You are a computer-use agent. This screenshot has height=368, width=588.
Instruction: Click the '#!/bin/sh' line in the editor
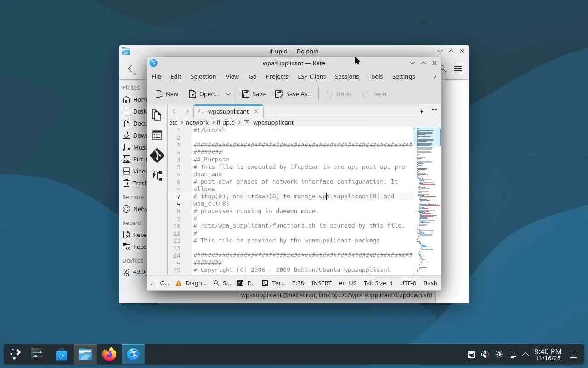tap(209, 130)
